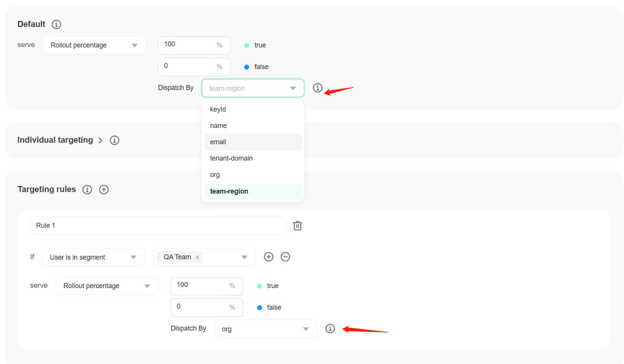The width and height of the screenshot is (624, 364).
Task: Remove the condition with the minus circle icon
Action: click(x=285, y=257)
